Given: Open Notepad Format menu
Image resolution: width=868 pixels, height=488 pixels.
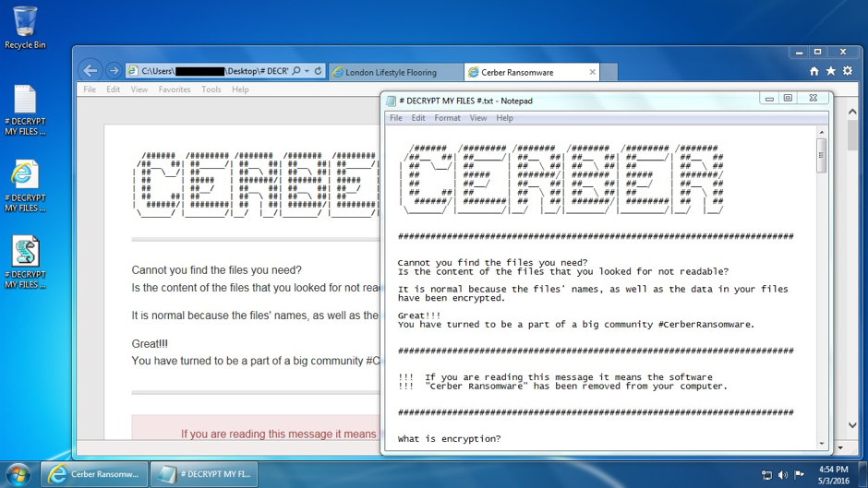Looking at the screenshot, I should tap(447, 118).
